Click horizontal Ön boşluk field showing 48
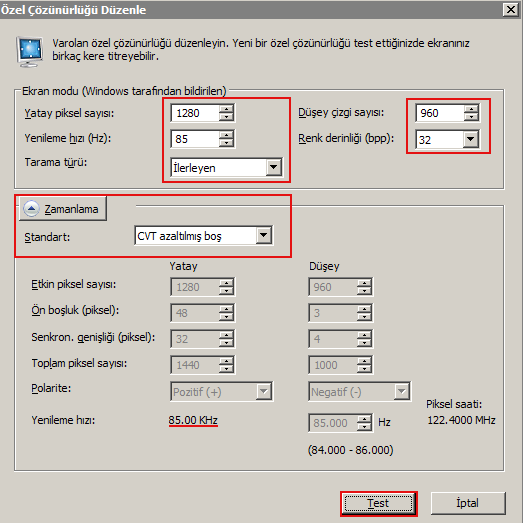This screenshot has height=523, width=523. pos(195,313)
